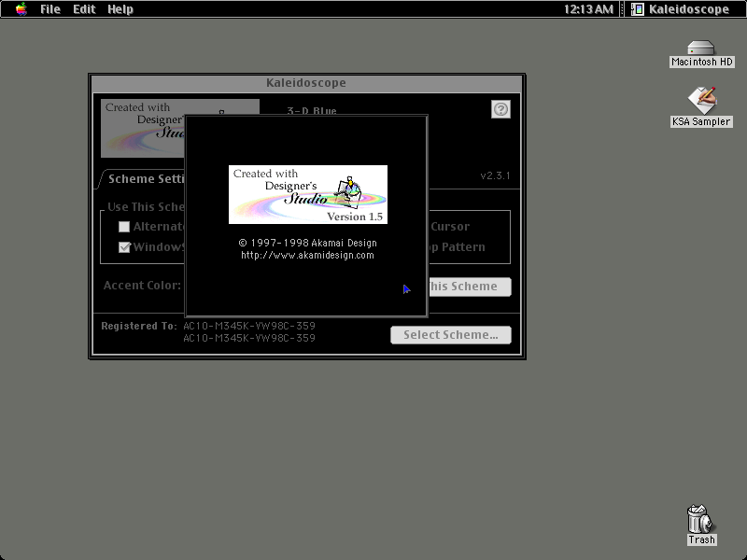Click the Kaleidoscope window title bar

pyautogui.click(x=306, y=83)
